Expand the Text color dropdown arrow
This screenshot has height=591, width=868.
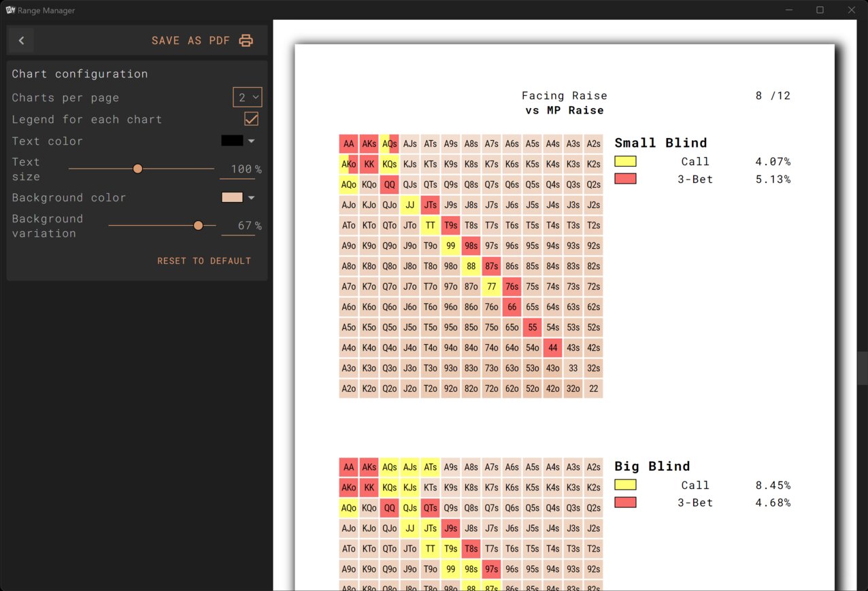pyautogui.click(x=252, y=141)
